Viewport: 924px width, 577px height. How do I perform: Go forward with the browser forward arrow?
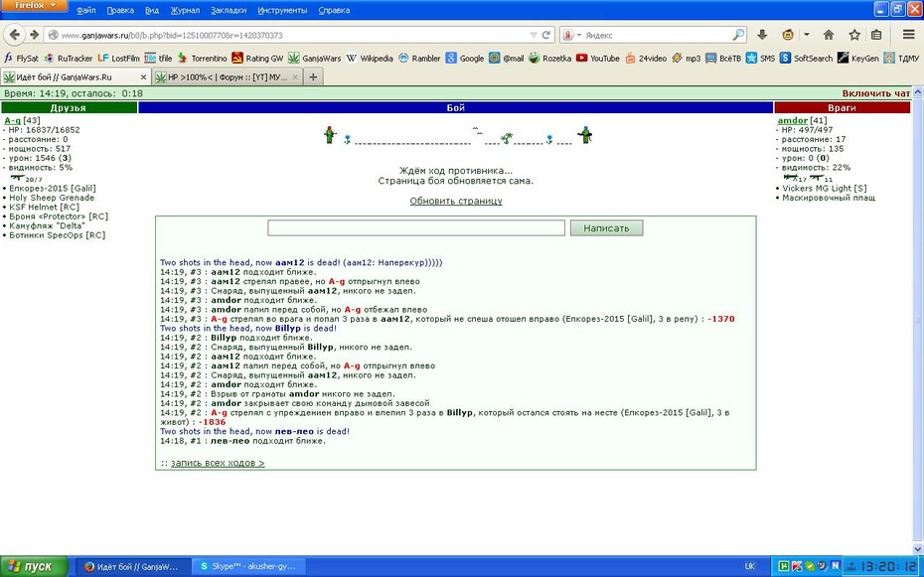(x=34, y=35)
